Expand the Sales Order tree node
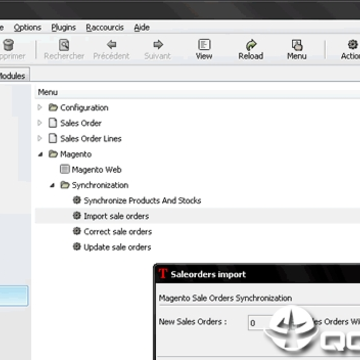 40,123
